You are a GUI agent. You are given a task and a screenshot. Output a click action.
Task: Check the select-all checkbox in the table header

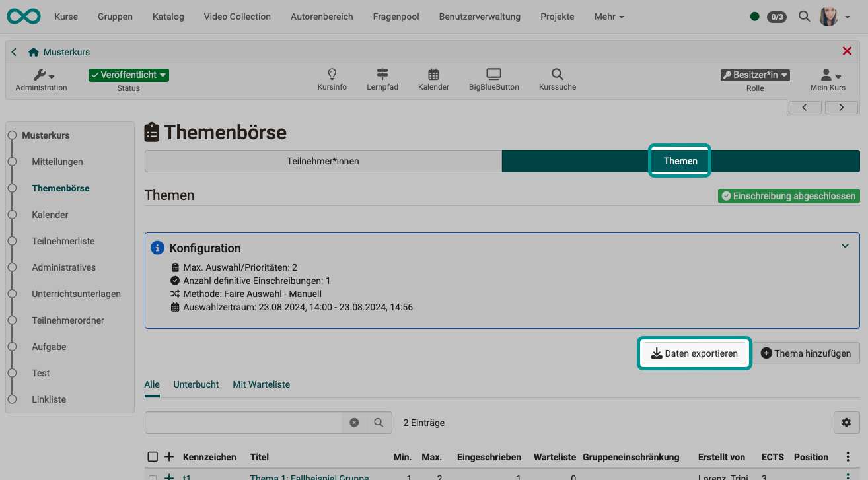pos(153,456)
